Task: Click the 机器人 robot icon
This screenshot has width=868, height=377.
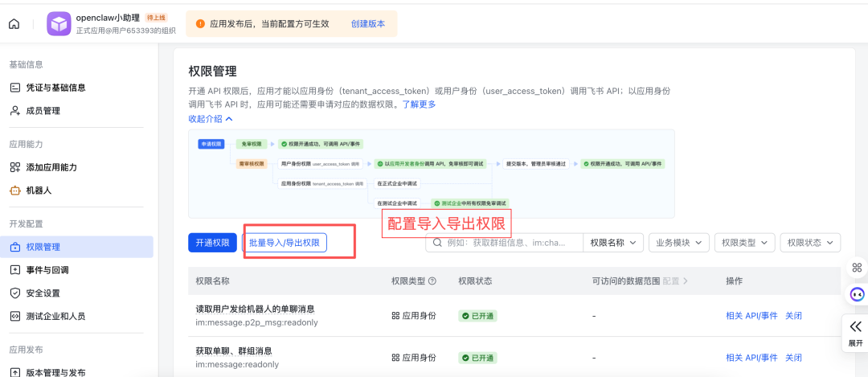Action: pos(15,191)
